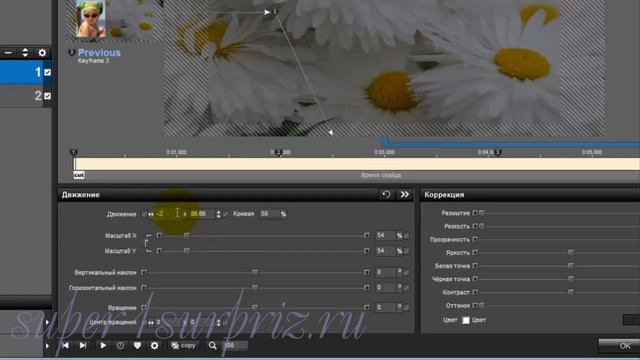Toggle the checkbox at the right of Вертикальный наклон
The height and width of the screenshot is (360, 640).
407,272
